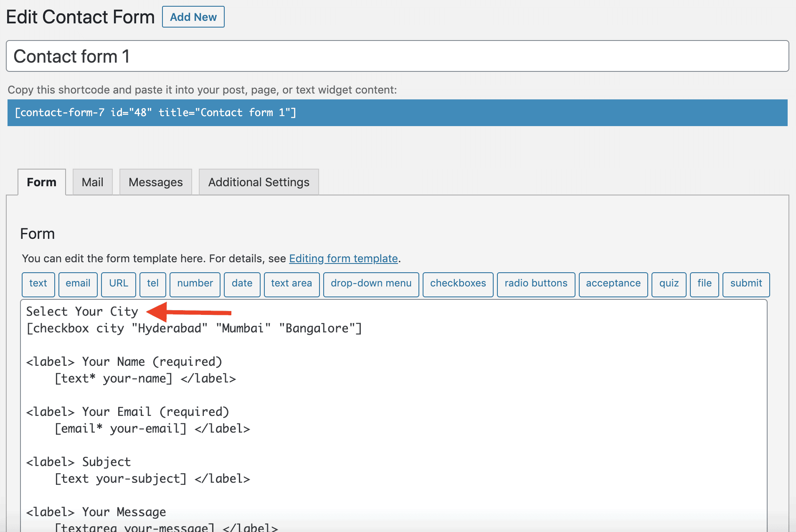This screenshot has height=532, width=796.
Task: Insert a number field tag
Action: click(195, 284)
